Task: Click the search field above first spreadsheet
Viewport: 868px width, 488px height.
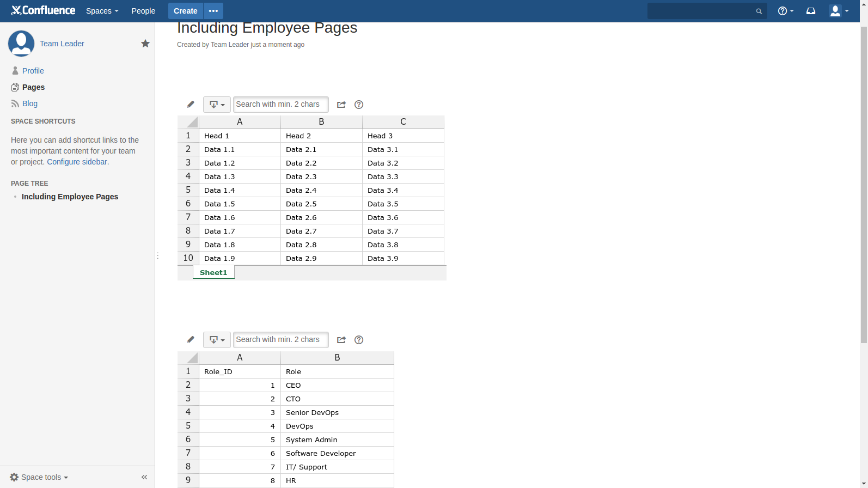Action: pos(280,105)
